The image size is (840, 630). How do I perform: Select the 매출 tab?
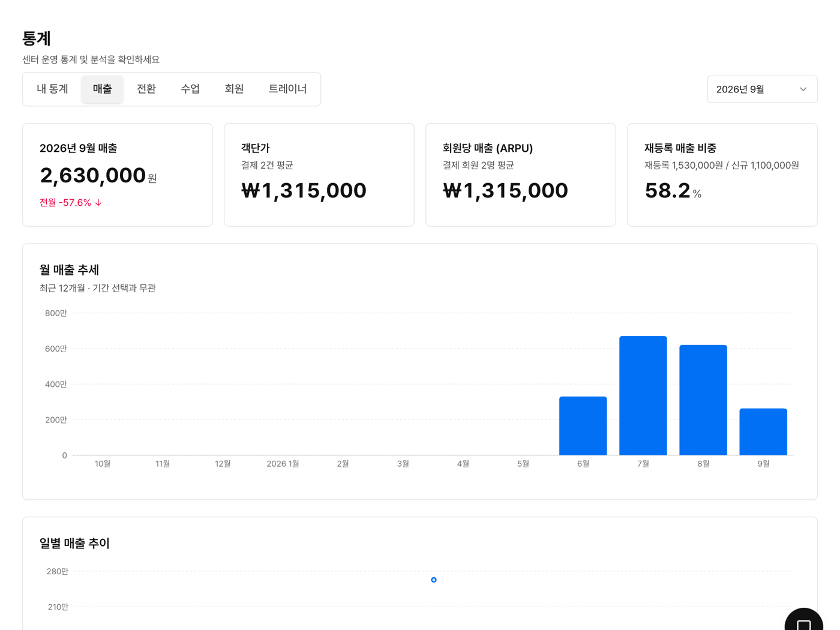pyautogui.click(x=103, y=89)
